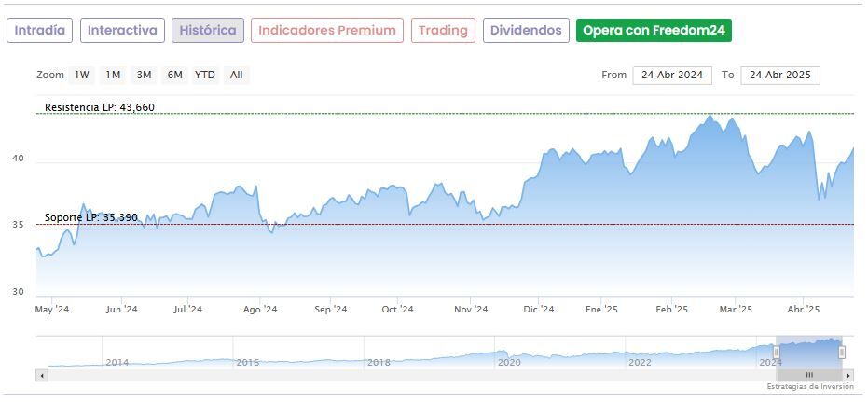Show All historical data
The image size is (868, 402).
[x=236, y=75]
